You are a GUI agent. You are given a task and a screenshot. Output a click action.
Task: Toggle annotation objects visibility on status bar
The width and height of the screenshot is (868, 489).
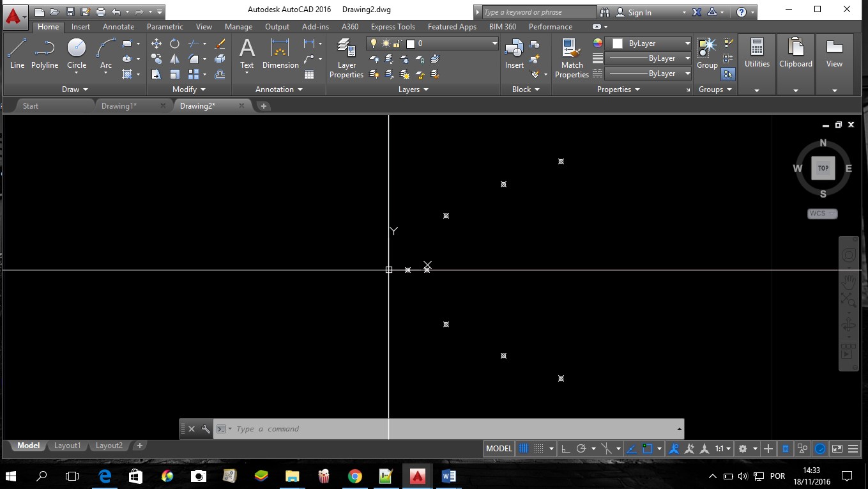pyautogui.click(x=674, y=449)
